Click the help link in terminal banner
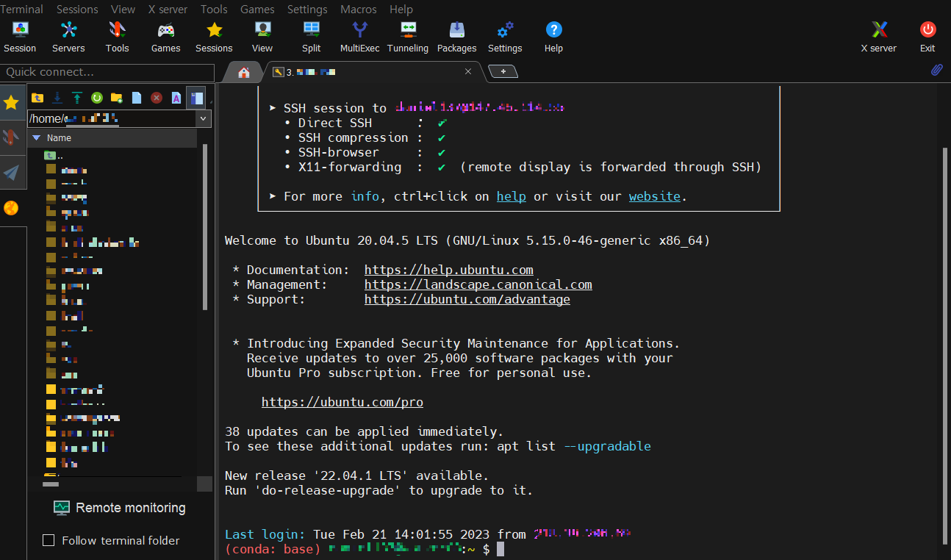 point(512,196)
